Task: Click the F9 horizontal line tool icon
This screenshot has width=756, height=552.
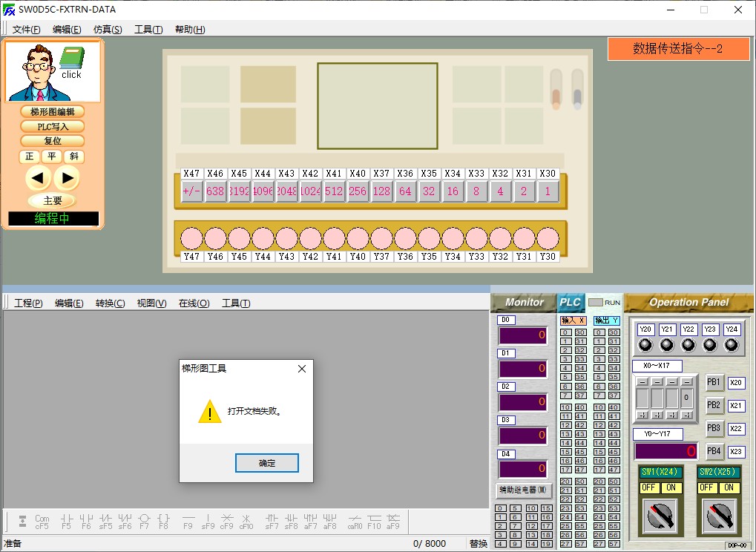Action: (188, 521)
